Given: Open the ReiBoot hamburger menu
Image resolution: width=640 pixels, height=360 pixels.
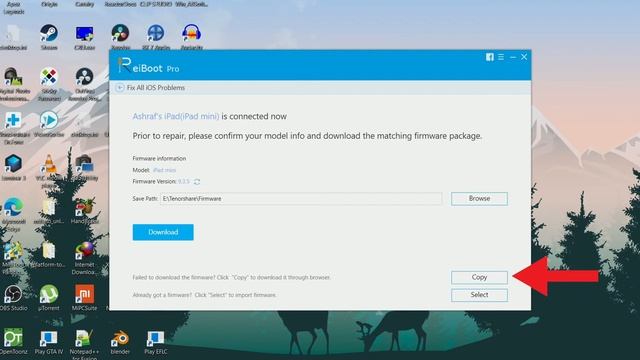Looking at the screenshot, I should tap(501, 57).
